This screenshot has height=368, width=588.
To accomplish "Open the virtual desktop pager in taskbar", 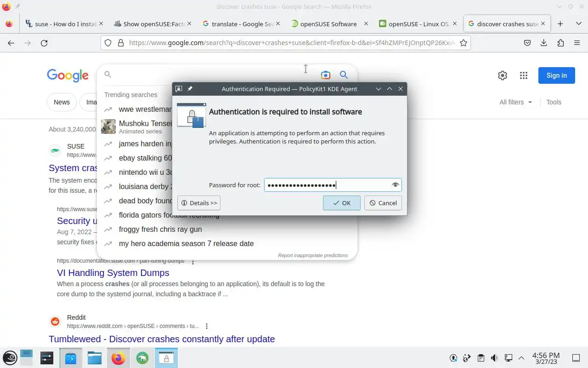I will [x=26, y=357].
